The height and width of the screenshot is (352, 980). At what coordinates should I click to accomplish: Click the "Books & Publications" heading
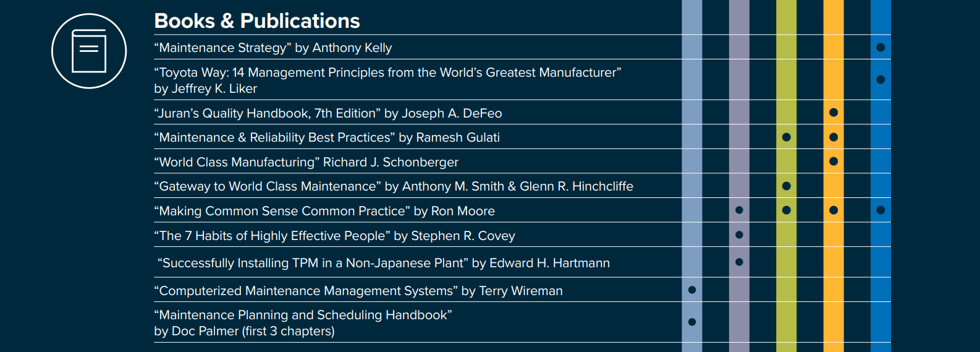click(256, 21)
